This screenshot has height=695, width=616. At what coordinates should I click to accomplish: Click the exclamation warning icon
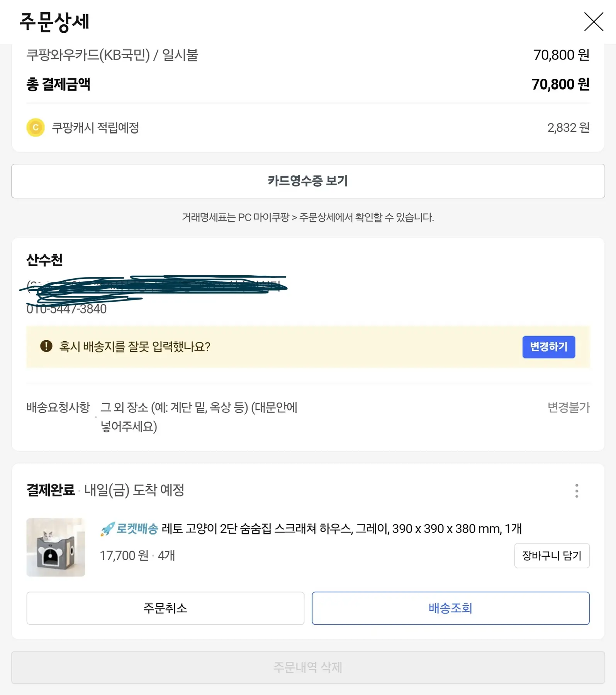[x=46, y=346]
